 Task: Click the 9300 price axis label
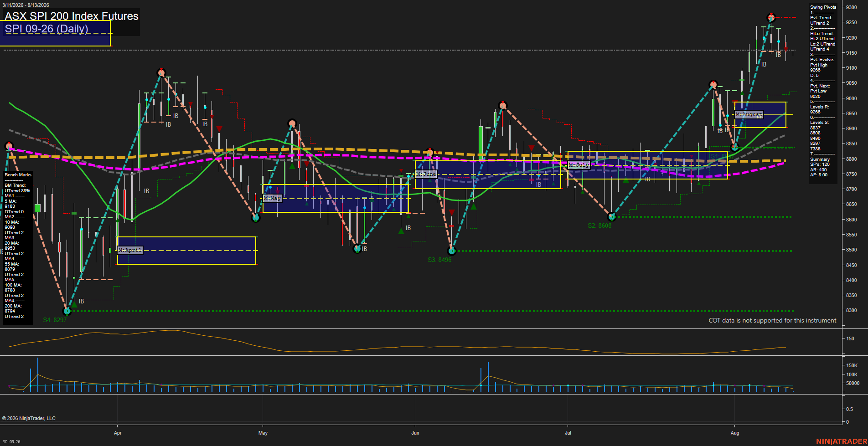click(851, 7)
